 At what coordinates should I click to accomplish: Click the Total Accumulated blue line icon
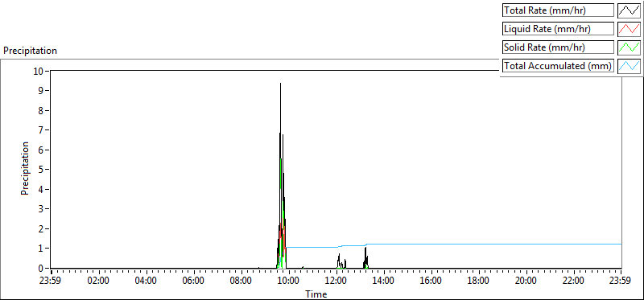(x=629, y=66)
